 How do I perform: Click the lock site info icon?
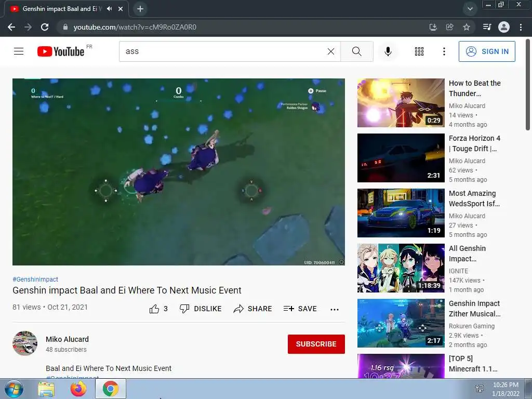coord(65,27)
